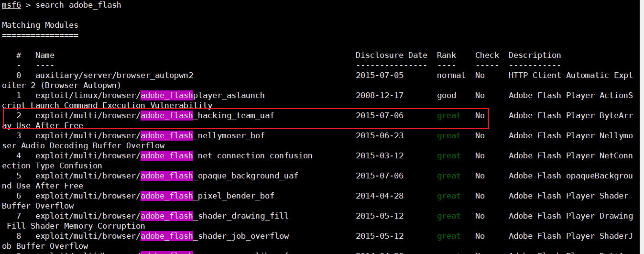
Task: Select the adobe_flash_pixel_bender_bof module name
Action: (155, 196)
